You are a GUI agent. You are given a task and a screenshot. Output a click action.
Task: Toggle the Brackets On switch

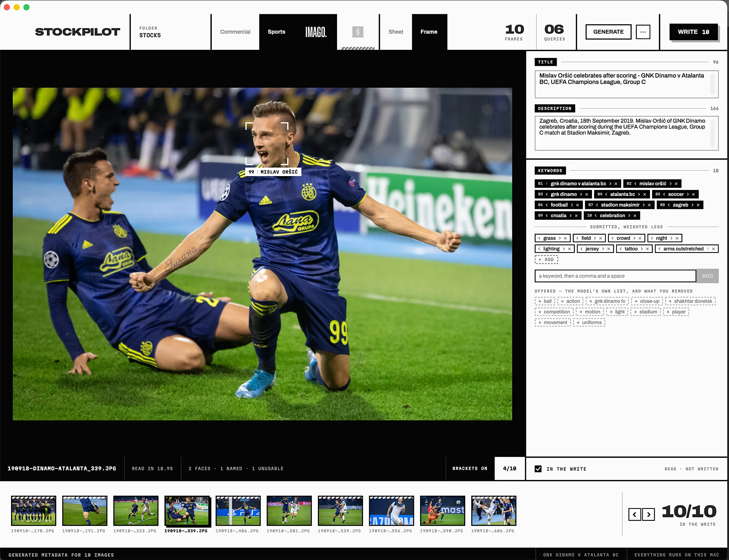click(x=470, y=469)
